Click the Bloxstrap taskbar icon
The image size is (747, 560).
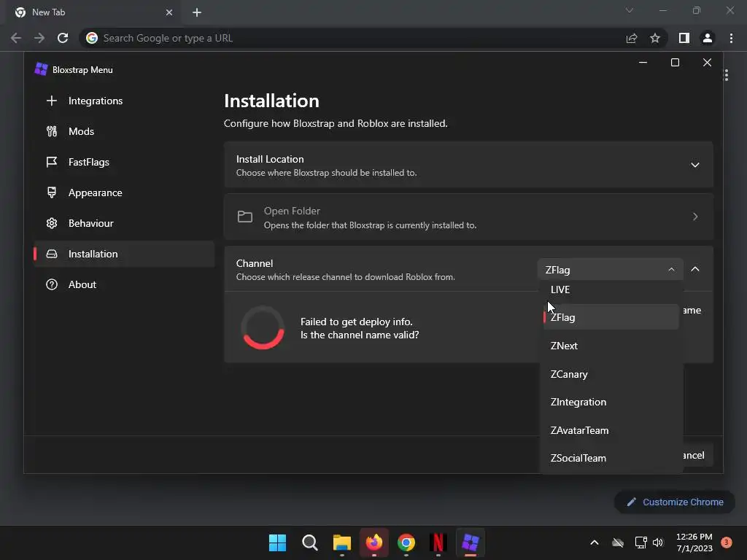click(x=471, y=542)
